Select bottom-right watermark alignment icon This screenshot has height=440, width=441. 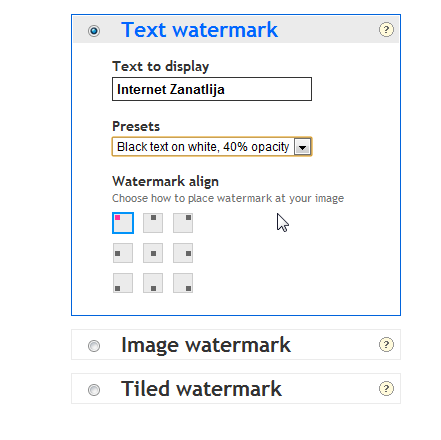pyautogui.click(x=183, y=283)
